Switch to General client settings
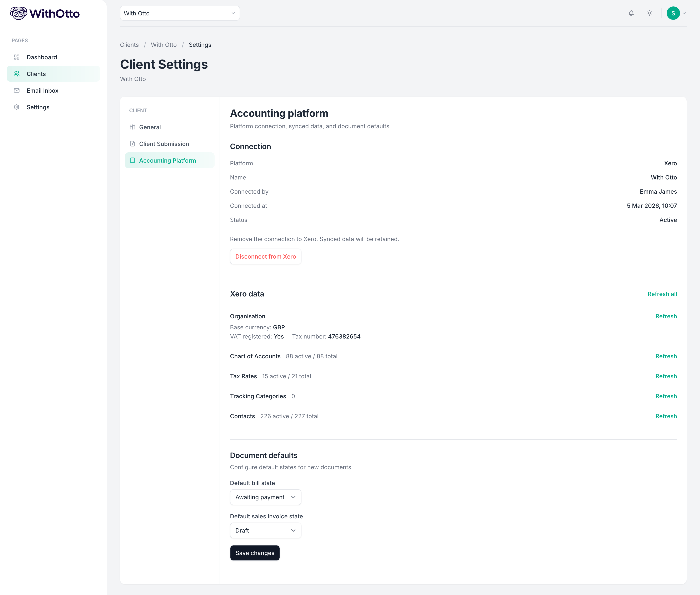The width and height of the screenshot is (700, 595). point(169,127)
